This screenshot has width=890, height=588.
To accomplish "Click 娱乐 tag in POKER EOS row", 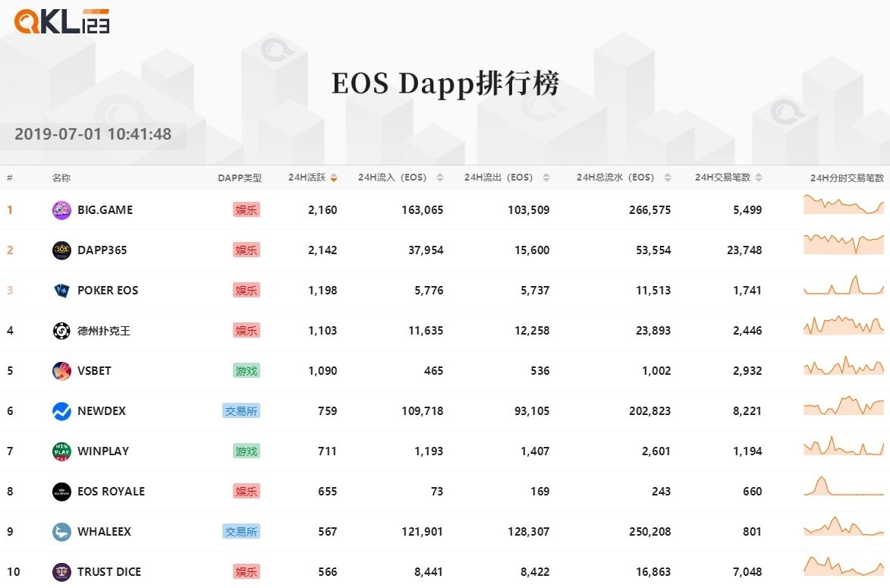I will 247,291.
